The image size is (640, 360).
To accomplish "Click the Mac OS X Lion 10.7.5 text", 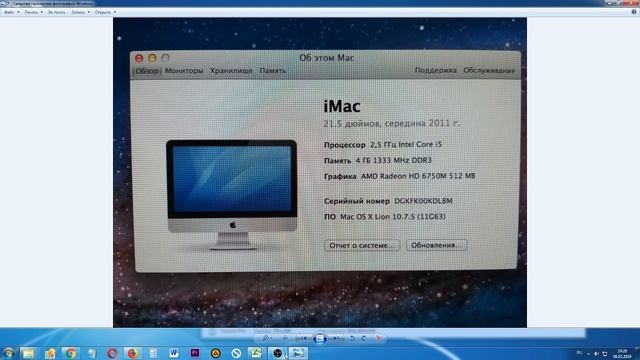I will click(393, 217).
